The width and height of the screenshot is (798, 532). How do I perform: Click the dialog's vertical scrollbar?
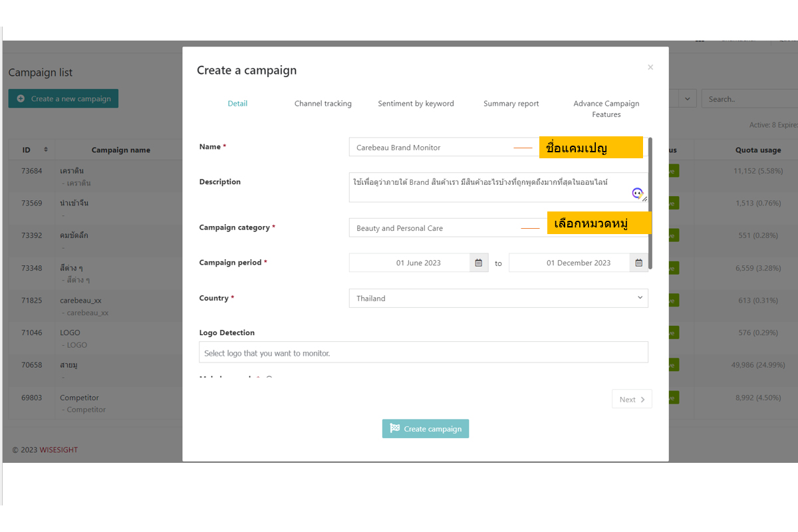coord(650,203)
